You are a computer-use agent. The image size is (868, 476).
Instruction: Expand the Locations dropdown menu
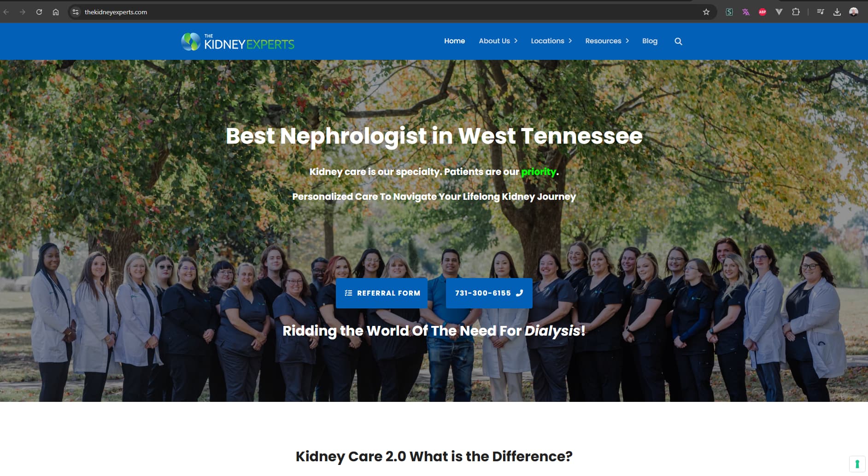[551, 41]
